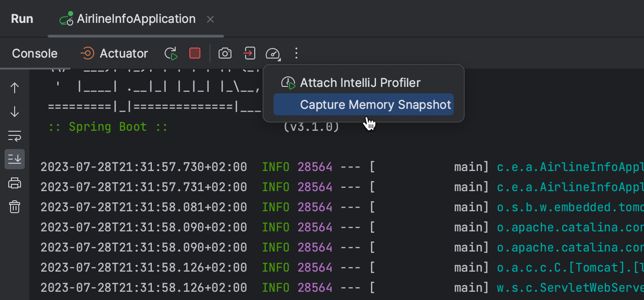Stop the running Spring Boot application
The width and height of the screenshot is (644, 300).
pyautogui.click(x=194, y=53)
